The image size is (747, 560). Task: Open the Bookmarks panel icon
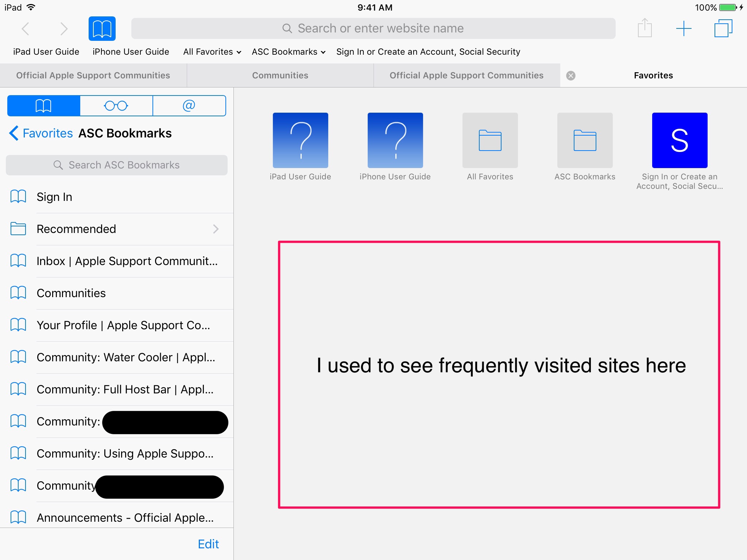[x=43, y=105]
